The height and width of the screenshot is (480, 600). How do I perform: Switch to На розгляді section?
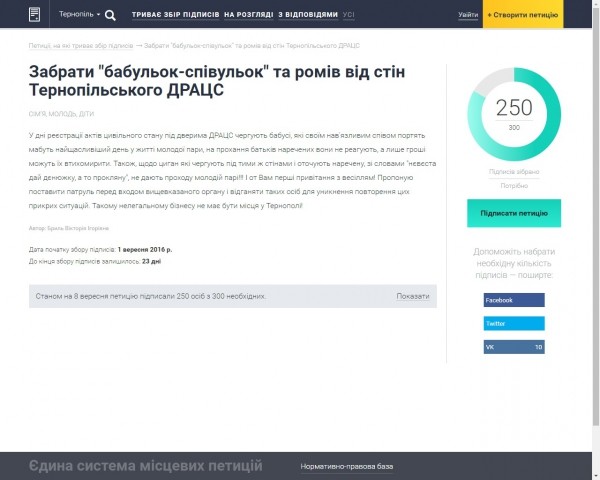coord(249,15)
